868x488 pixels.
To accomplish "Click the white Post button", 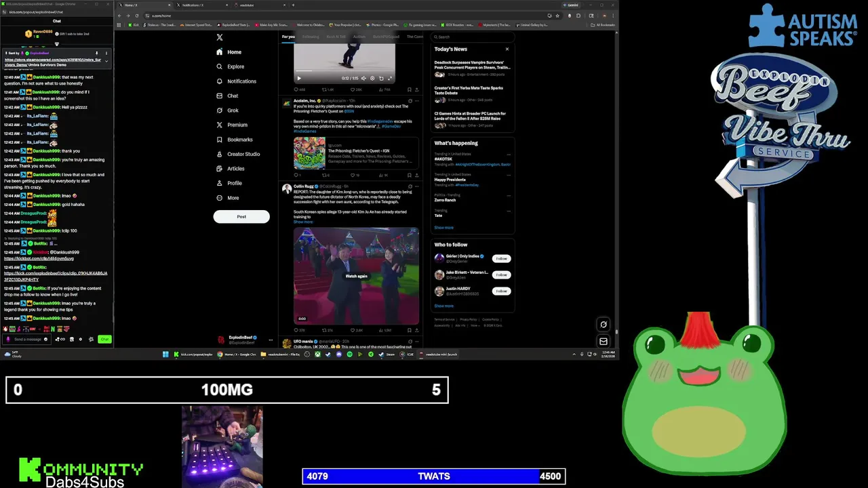I will [241, 216].
